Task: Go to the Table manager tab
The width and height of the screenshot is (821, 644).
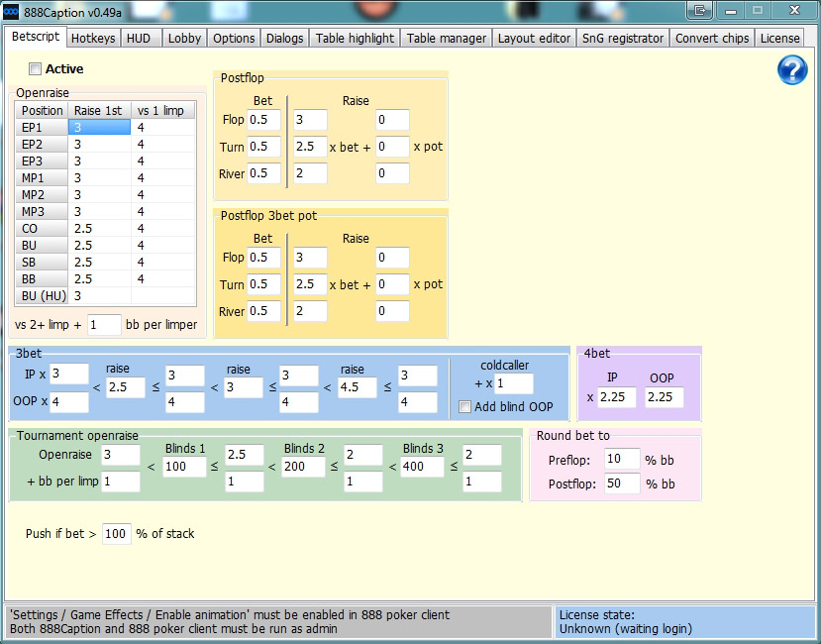Action: 447,38
